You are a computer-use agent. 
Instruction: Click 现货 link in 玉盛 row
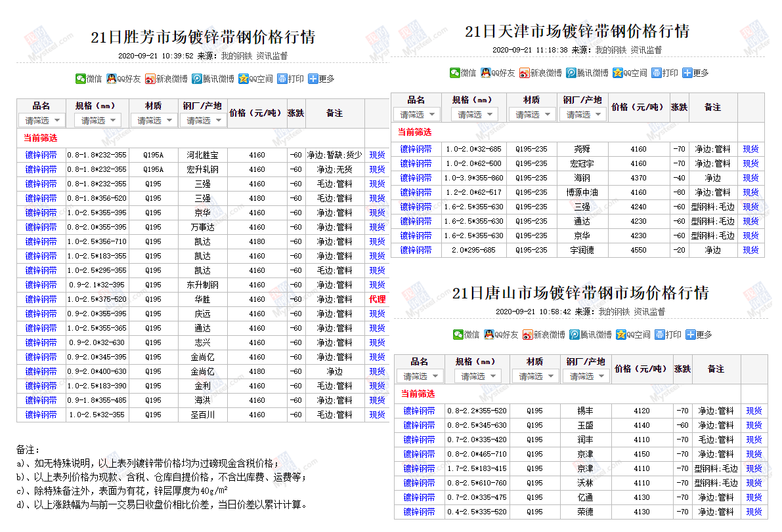coord(754,425)
